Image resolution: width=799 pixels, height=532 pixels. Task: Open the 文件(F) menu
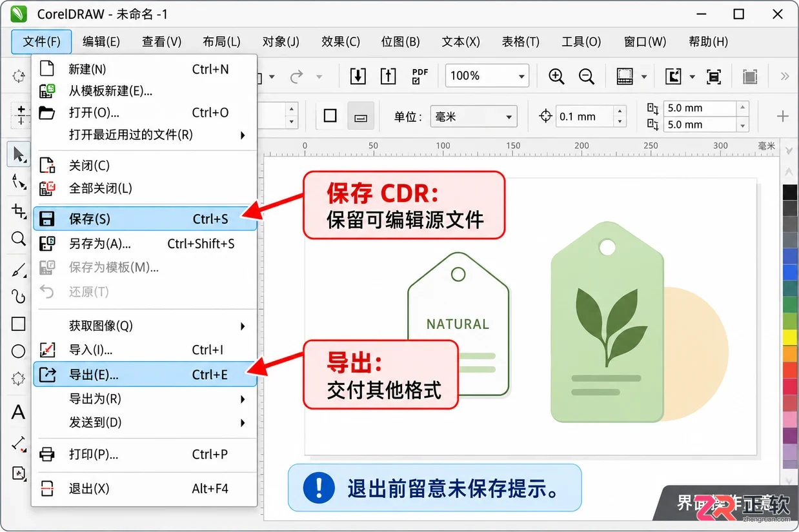click(x=41, y=42)
